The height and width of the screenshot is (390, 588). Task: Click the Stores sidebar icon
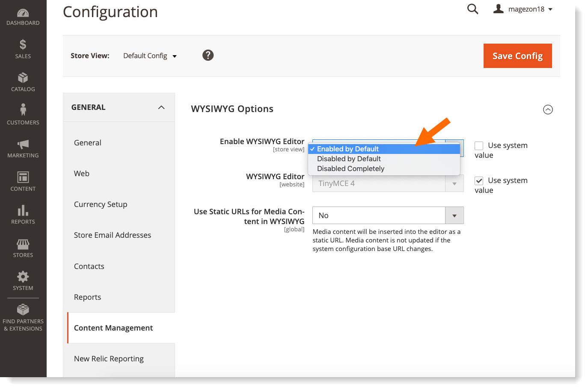(x=23, y=245)
